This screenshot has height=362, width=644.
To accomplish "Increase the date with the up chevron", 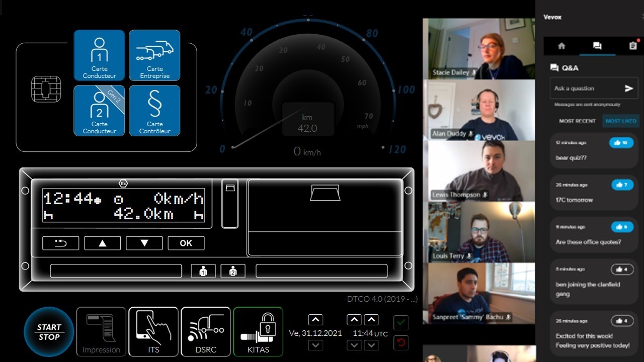I will 315,320.
